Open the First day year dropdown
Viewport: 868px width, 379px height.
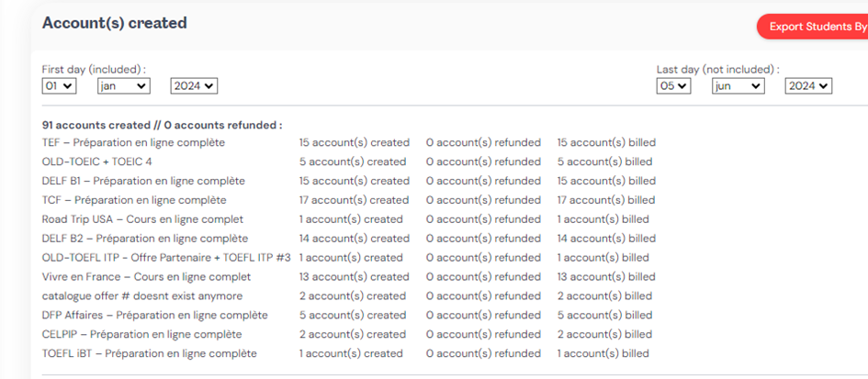coord(193,85)
